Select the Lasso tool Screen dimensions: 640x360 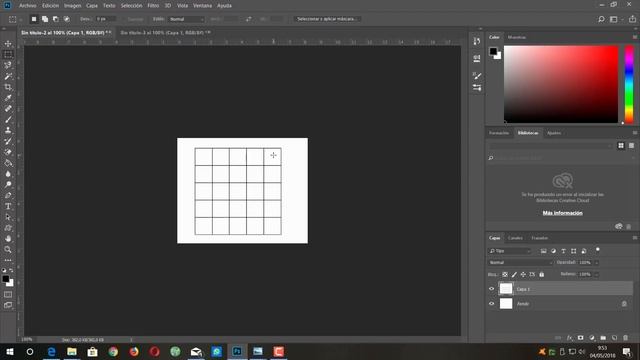click(8, 65)
